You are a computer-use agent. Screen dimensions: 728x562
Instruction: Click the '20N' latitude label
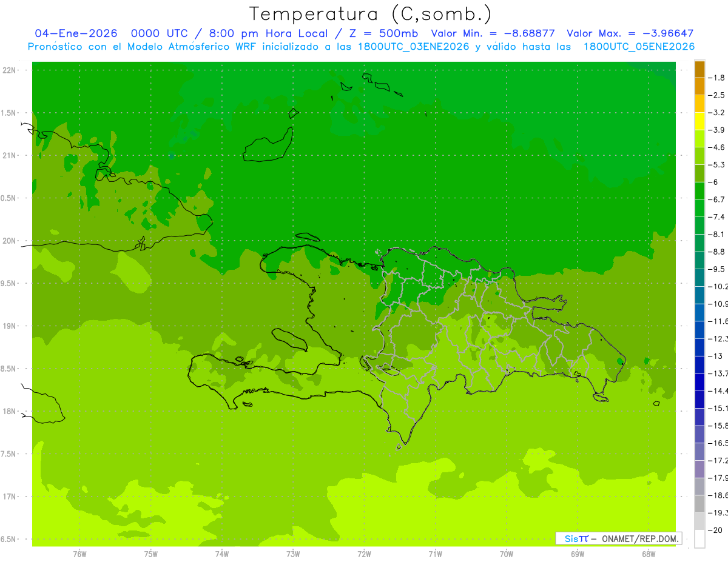pos(9,241)
